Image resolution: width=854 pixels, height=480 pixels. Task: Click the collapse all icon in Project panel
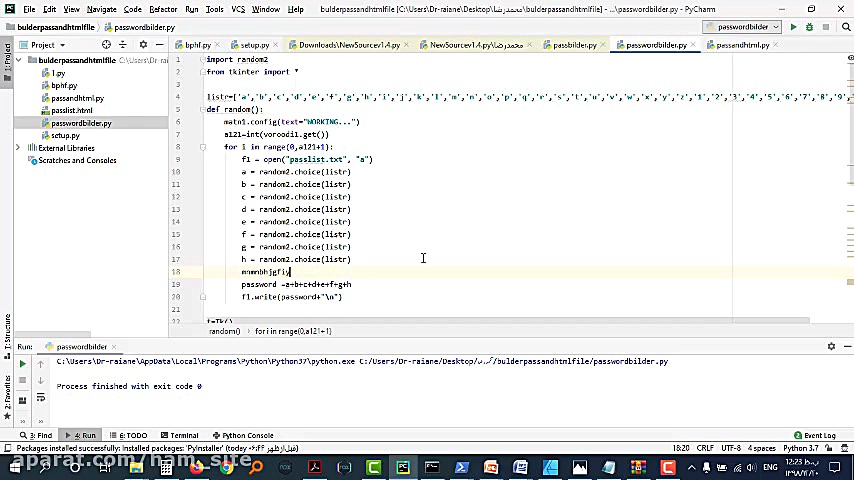tap(124, 45)
